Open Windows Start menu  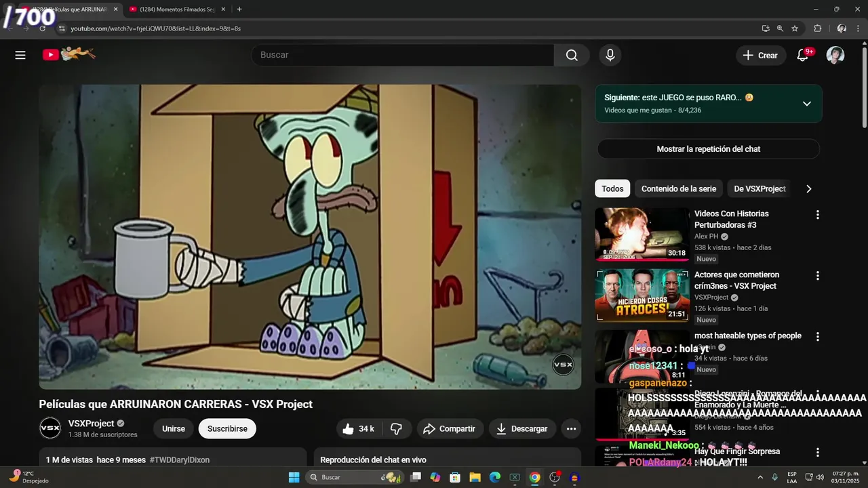coord(294,477)
